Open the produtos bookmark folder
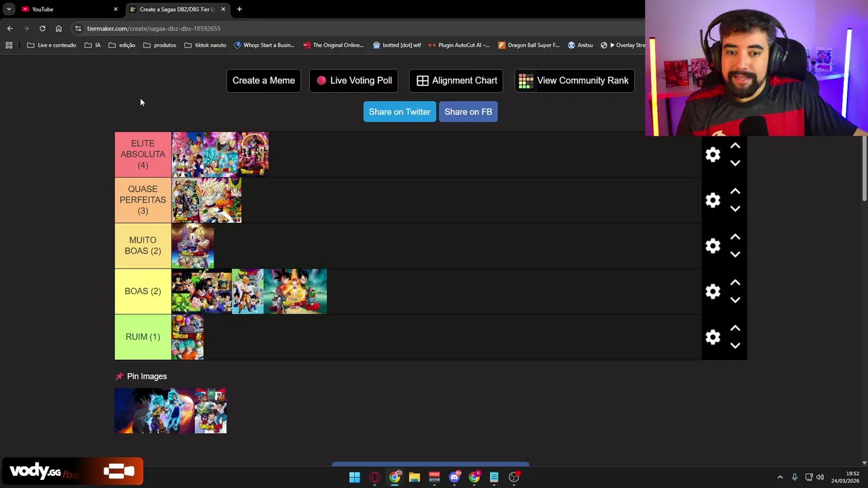Image resolution: width=868 pixels, height=488 pixels. point(159,45)
